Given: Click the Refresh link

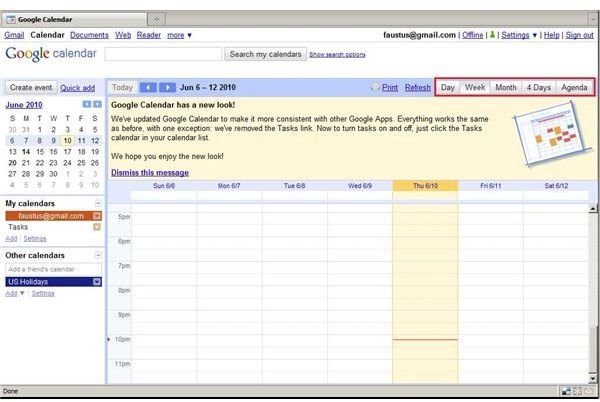Looking at the screenshot, I should (x=417, y=87).
